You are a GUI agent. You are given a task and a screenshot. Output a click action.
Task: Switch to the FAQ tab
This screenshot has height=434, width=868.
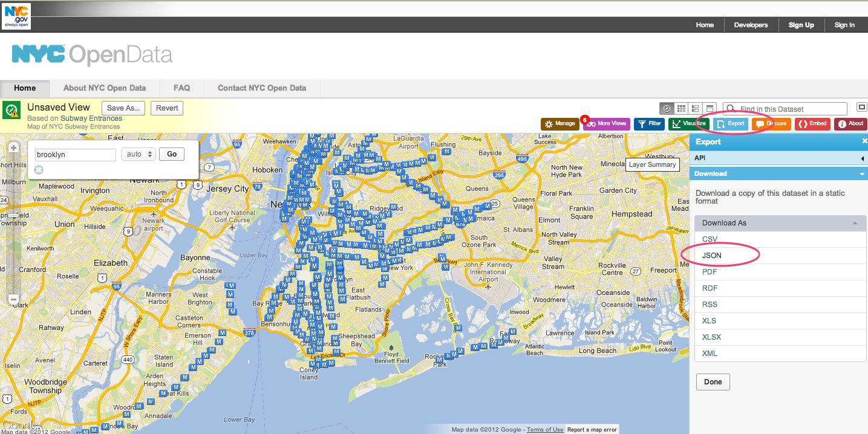(181, 88)
